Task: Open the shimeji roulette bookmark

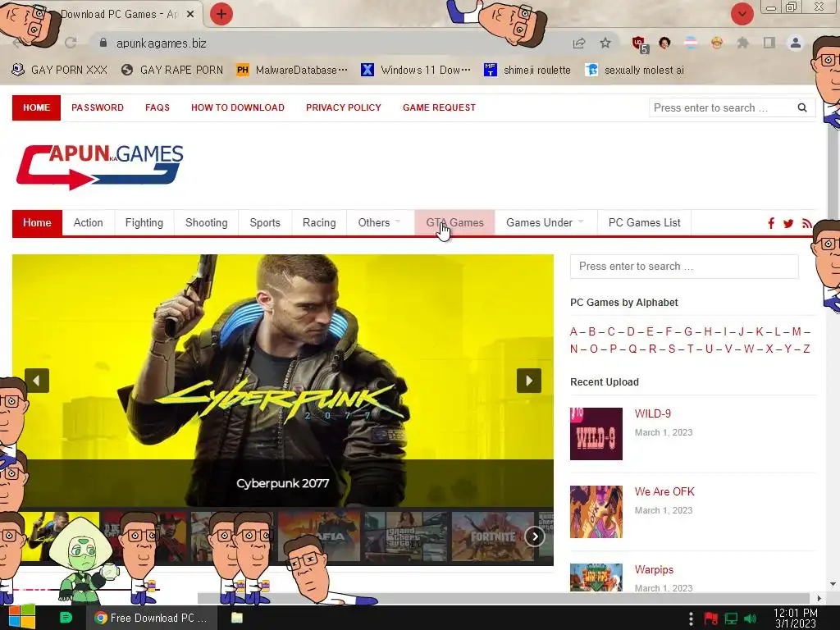Action: point(527,71)
